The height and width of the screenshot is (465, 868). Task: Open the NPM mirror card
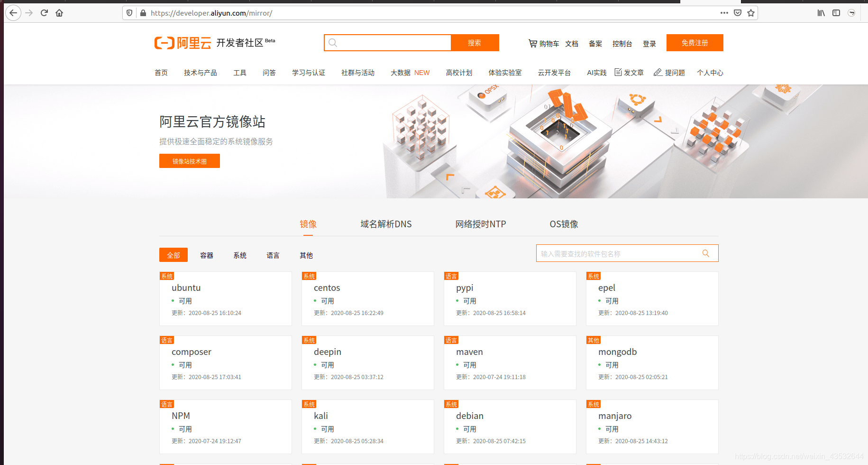226,427
